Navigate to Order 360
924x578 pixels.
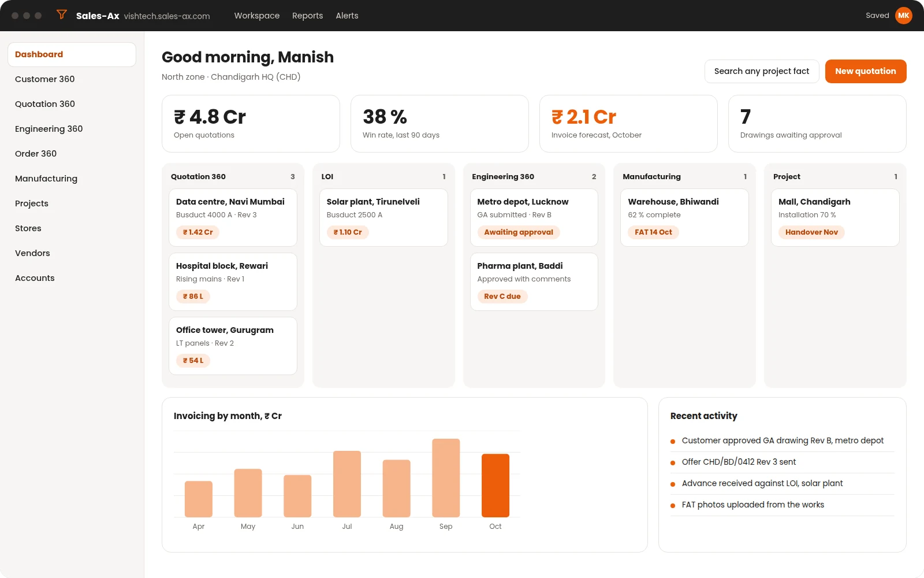point(72,154)
